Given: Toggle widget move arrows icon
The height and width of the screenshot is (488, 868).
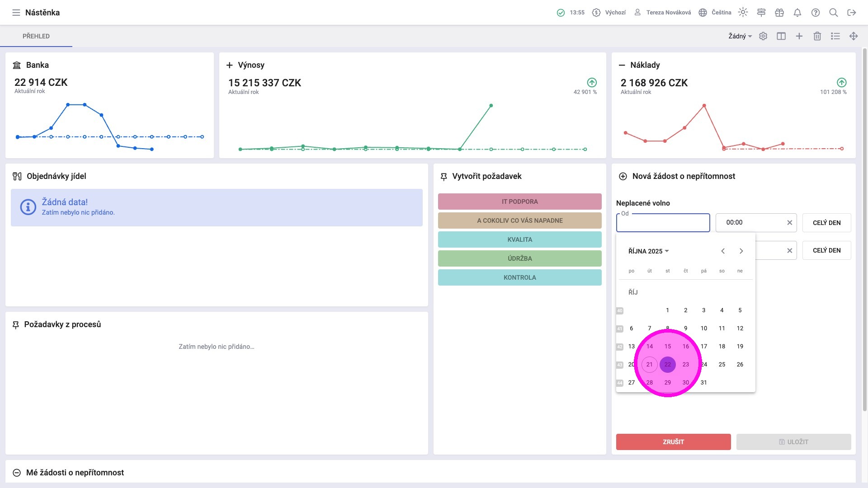Looking at the screenshot, I should (854, 36).
